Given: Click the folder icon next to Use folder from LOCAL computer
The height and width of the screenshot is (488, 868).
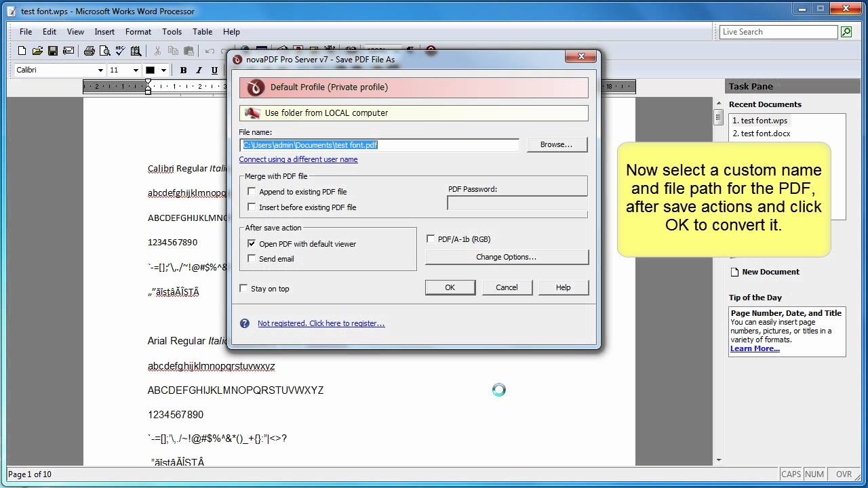Looking at the screenshot, I should pyautogui.click(x=252, y=113).
